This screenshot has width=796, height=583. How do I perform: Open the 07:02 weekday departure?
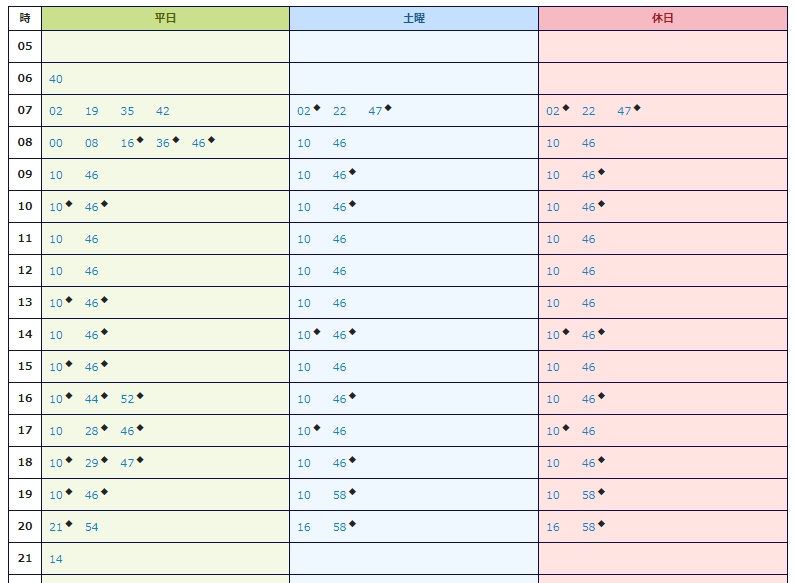[x=56, y=112]
